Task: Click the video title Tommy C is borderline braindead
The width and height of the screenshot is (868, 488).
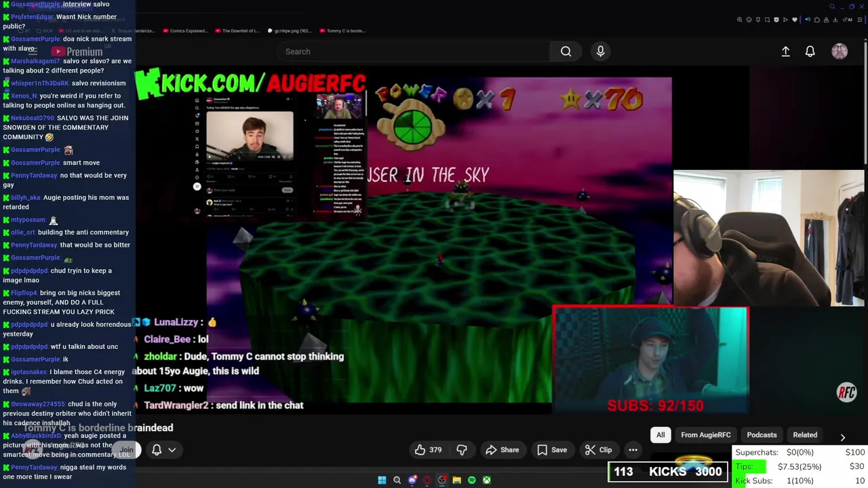Action: tap(98, 428)
